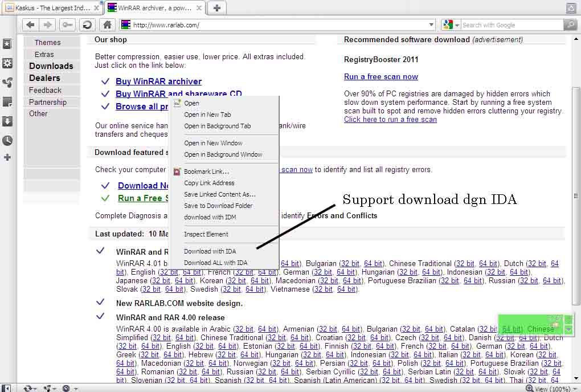Open the Notes panel in sidebar
The height and width of the screenshot is (392, 581).
(7, 101)
